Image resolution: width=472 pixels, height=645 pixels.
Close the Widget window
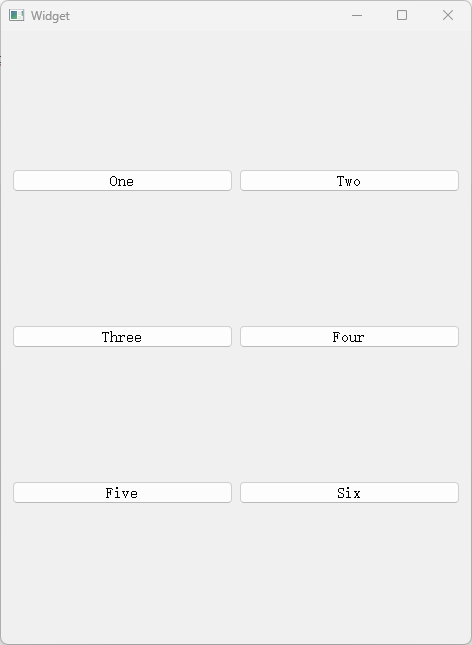(448, 16)
